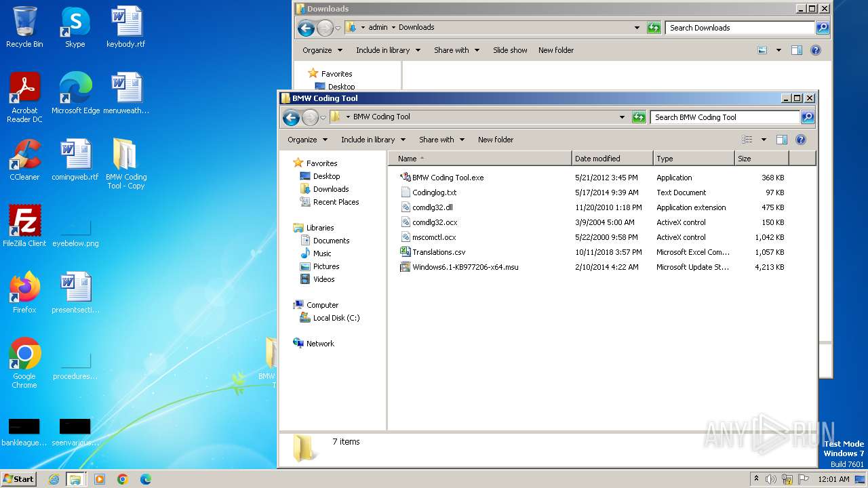Open Google Chrome desktop shortcut
The height and width of the screenshot is (488, 868).
(x=24, y=363)
